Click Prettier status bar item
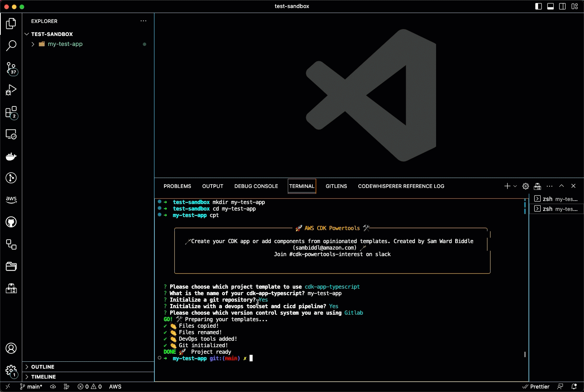Screen dimensions: 584x392 point(536,387)
